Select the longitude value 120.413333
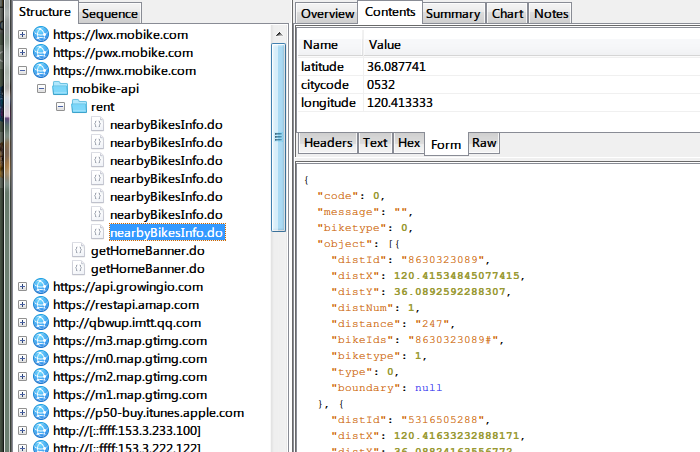 400,103
